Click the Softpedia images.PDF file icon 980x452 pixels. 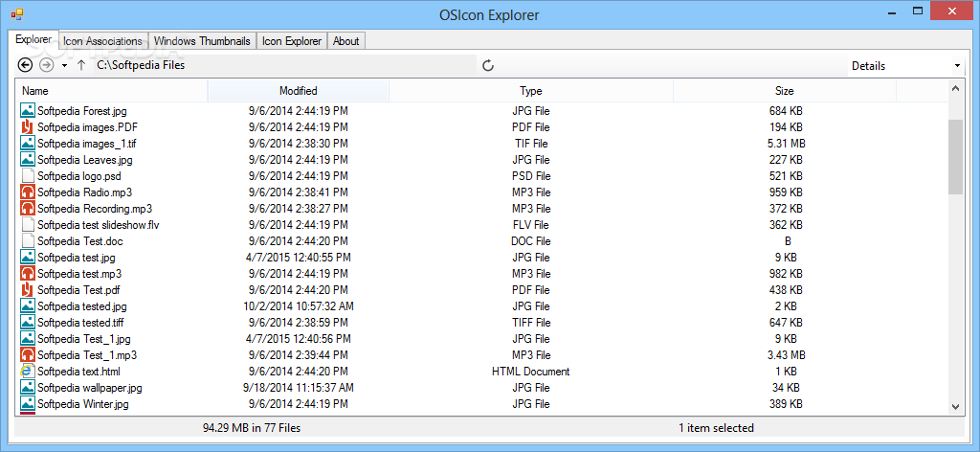[x=28, y=127]
